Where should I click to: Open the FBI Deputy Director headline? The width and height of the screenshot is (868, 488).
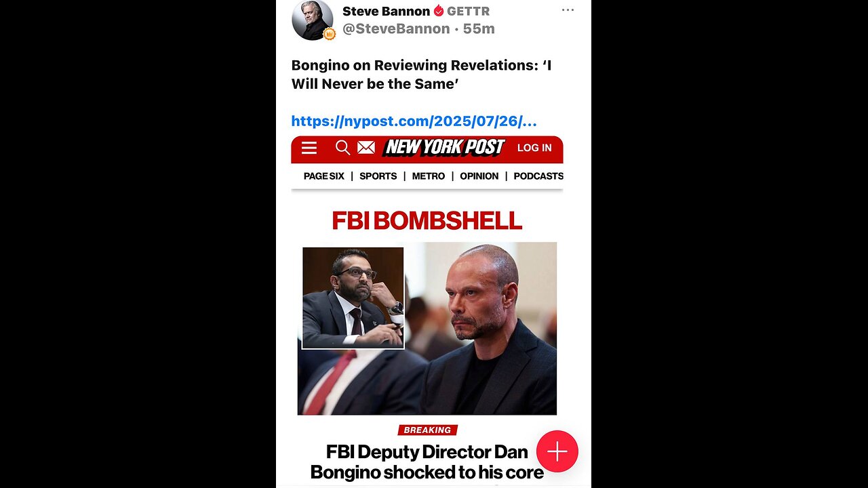click(x=427, y=462)
